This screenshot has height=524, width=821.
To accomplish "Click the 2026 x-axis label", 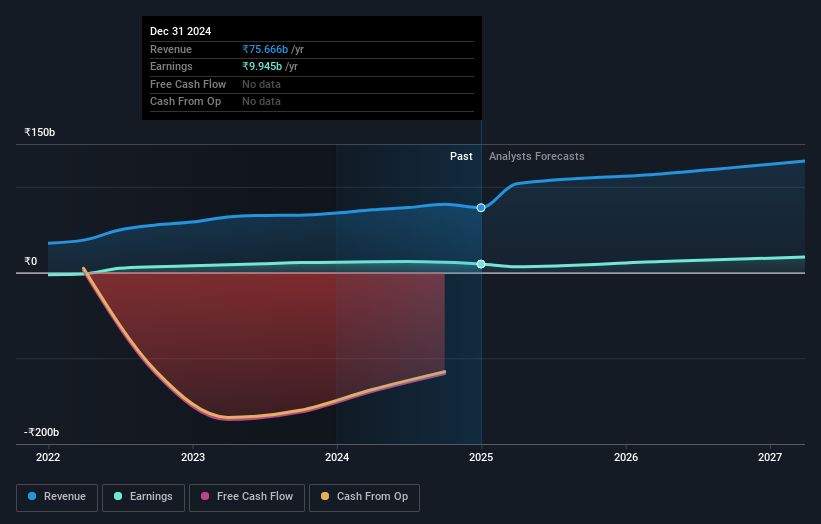I will pyautogui.click(x=626, y=457).
